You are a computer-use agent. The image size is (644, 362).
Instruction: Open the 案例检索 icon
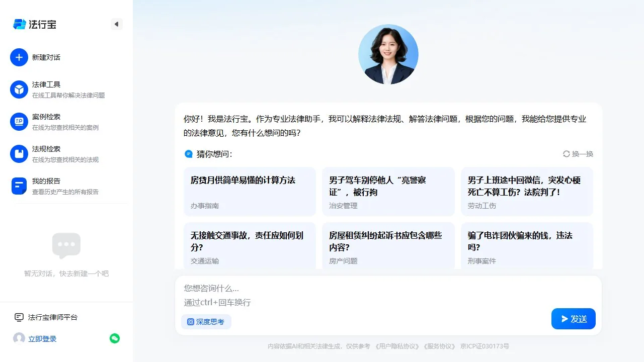pos(19,122)
